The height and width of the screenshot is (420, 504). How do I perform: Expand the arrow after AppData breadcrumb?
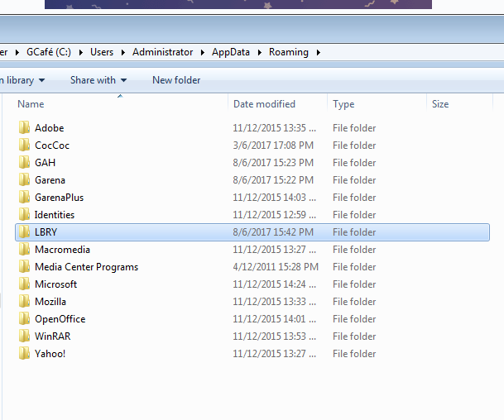click(x=260, y=52)
